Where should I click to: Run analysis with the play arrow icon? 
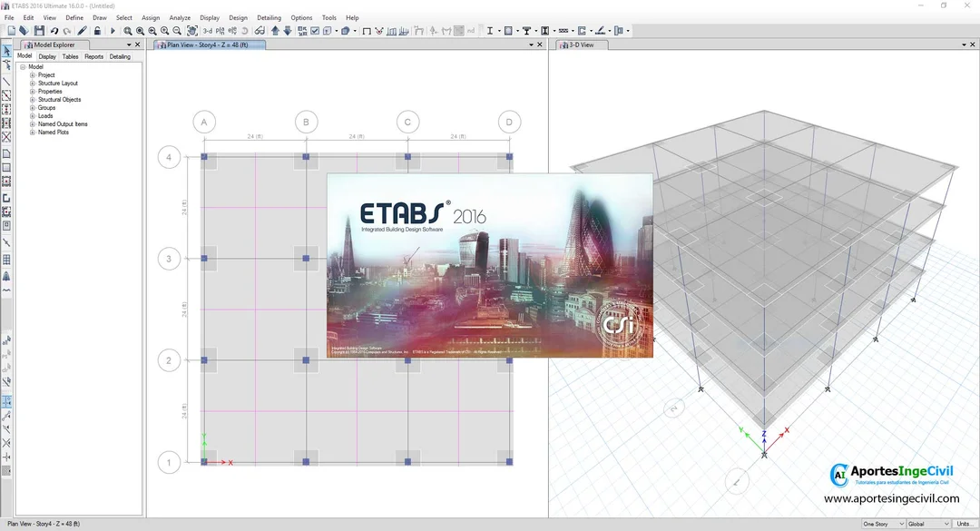pos(113,31)
